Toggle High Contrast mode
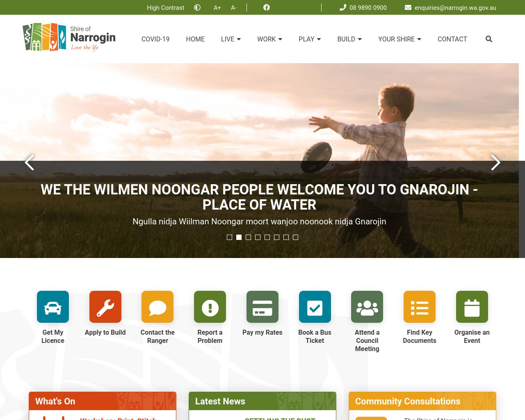Image resolution: width=525 pixels, height=420 pixels. click(x=165, y=7)
